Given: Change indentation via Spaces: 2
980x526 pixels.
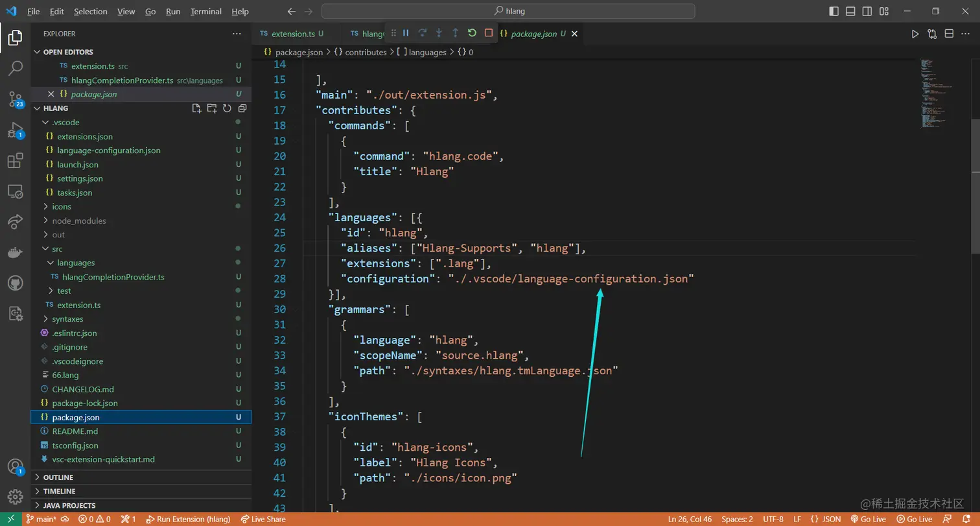Looking at the screenshot, I should click(737, 519).
